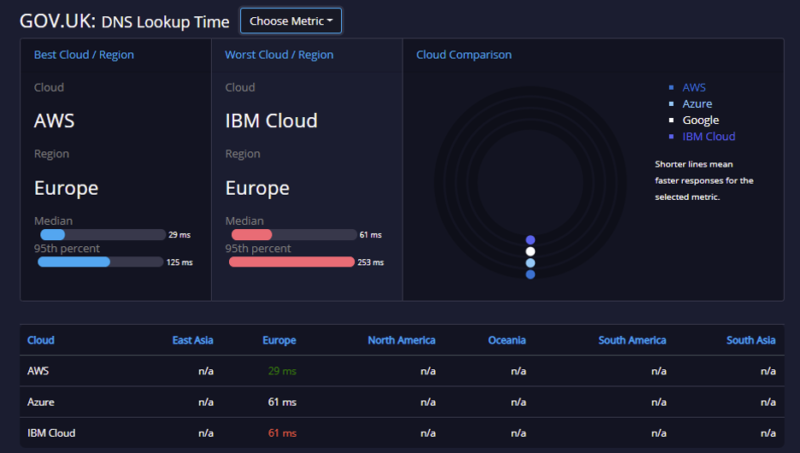
Task: Sort table by South Asia column
Action: (751, 340)
